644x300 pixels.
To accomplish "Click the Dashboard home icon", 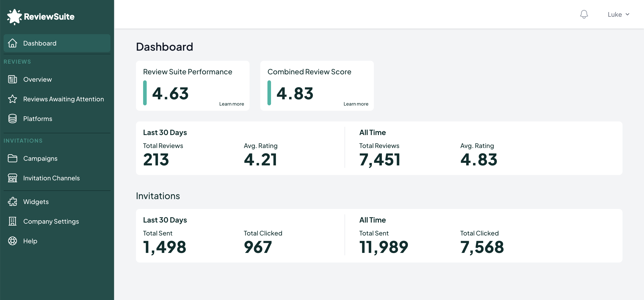I will tap(12, 43).
